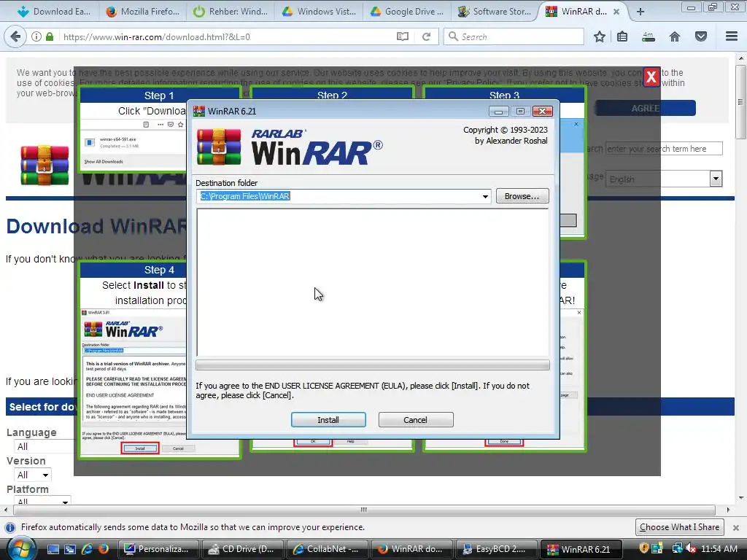
Task: Click Switch Between Windows quick launch icon
Action: 70,549
